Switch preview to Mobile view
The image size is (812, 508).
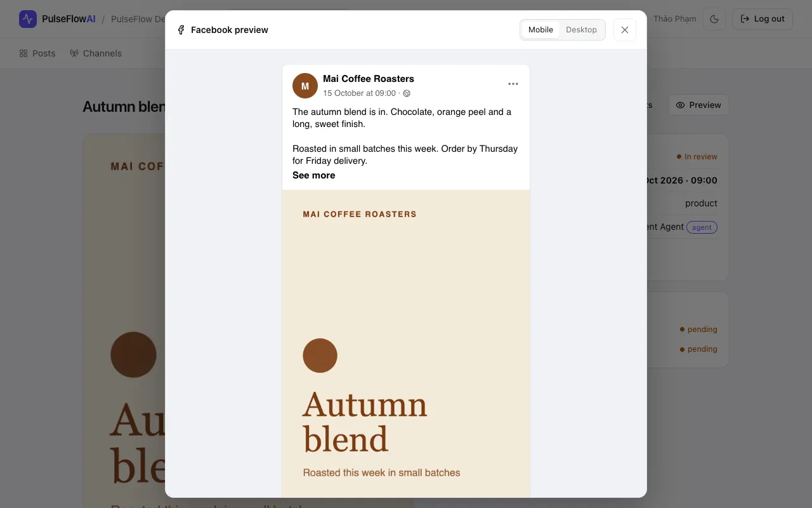(x=540, y=30)
